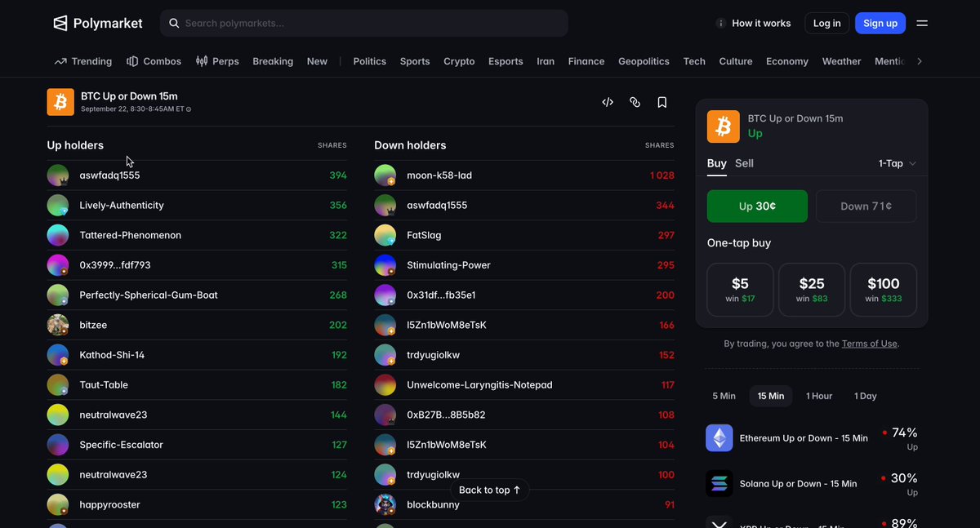This screenshot has height=528, width=980.
Task: Click the Polymarket logo icon
Action: [x=60, y=24]
